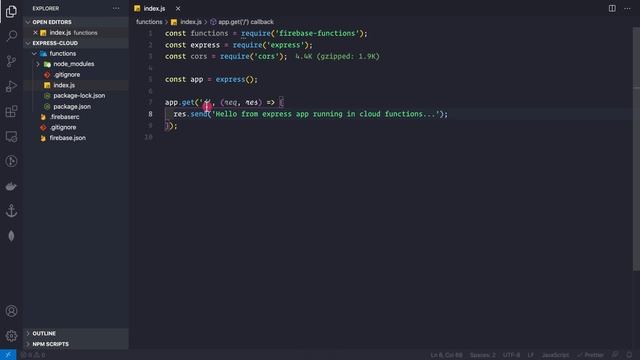Change the UTF-8 encoding setting
Image resolution: width=640 pixels, height=360 pixels.
511,355
